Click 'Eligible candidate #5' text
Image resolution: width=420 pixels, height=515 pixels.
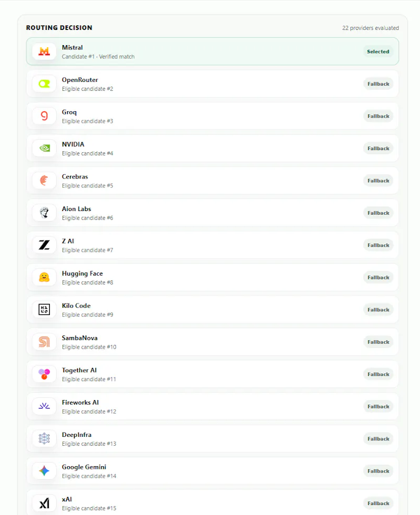point(87,185)
